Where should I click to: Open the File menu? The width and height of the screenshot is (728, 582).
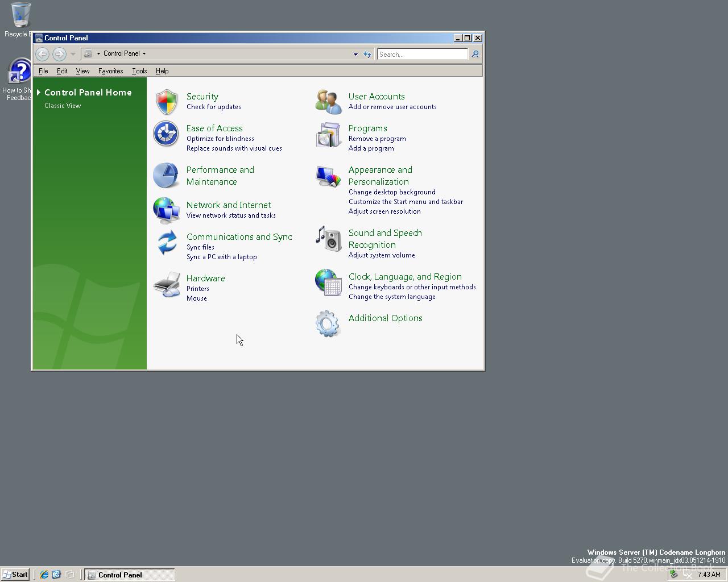[43, 71]
